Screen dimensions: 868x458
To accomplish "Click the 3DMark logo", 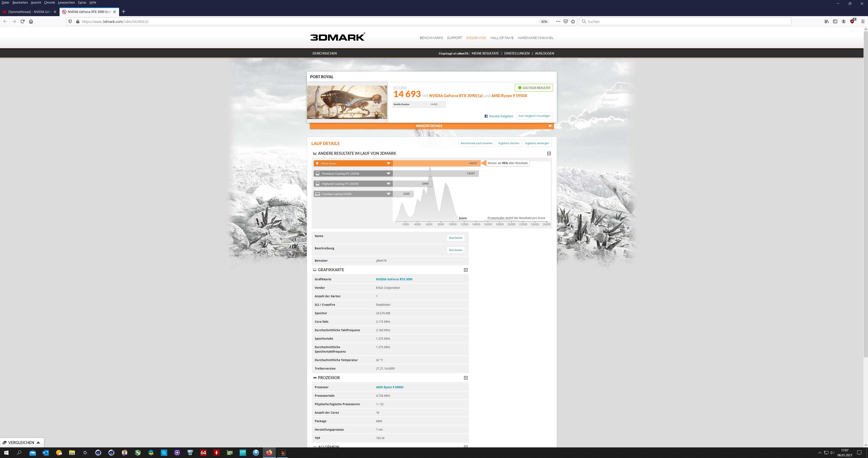I will coord(337,37).
